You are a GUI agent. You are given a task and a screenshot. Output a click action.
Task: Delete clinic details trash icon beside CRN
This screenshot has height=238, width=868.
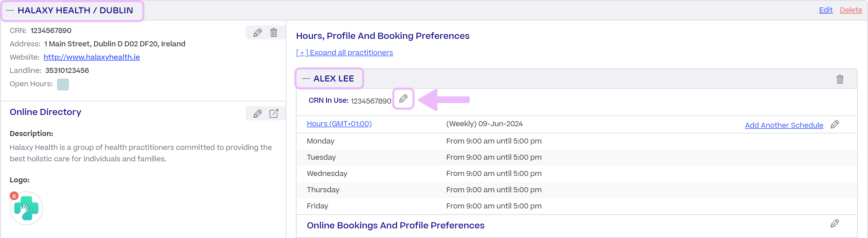click(274, 33)
